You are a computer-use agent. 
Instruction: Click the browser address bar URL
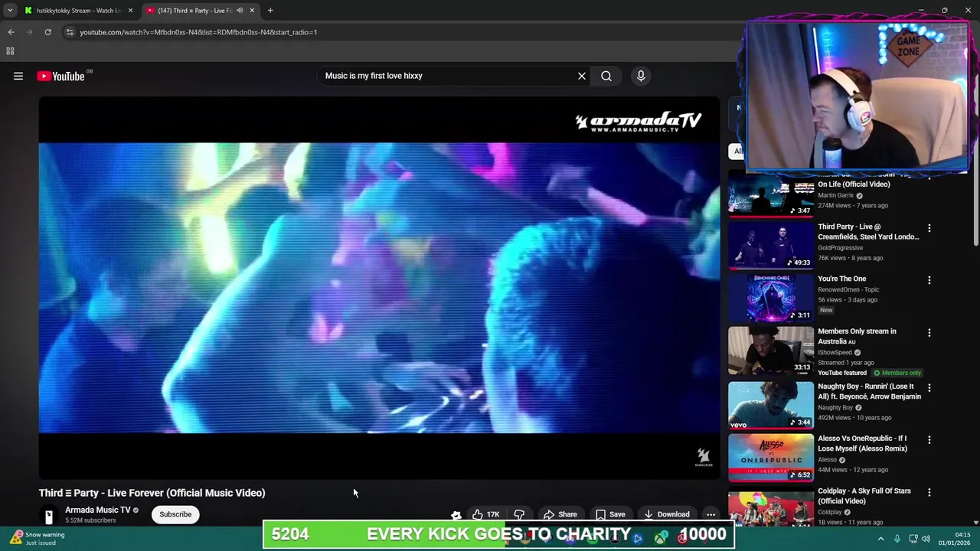(x=198, y=32)
